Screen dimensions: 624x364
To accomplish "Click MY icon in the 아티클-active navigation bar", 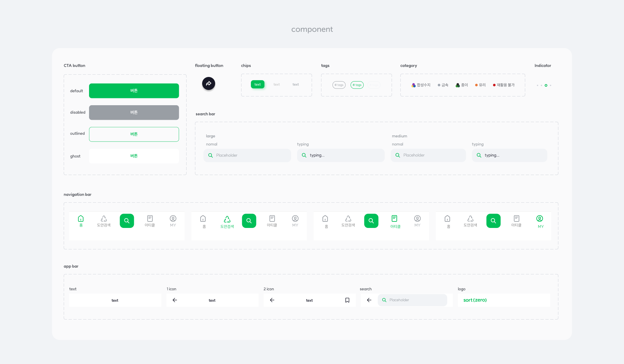I will pos(417,219).
